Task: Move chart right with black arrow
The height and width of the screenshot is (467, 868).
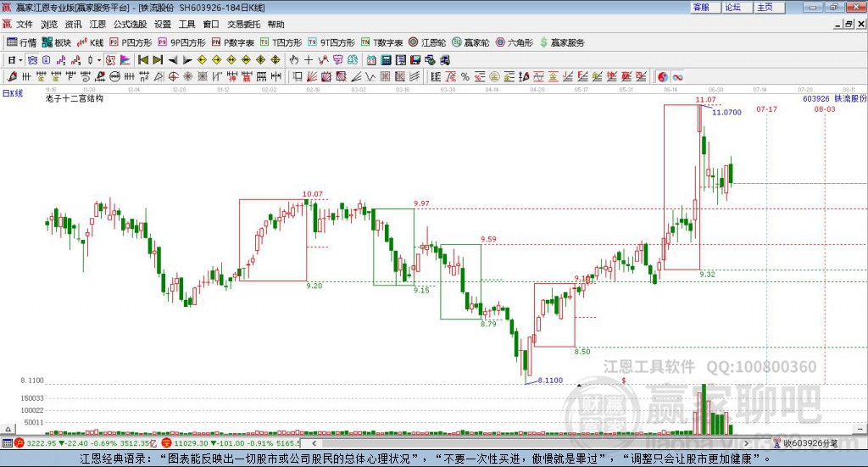Action: 187,60
